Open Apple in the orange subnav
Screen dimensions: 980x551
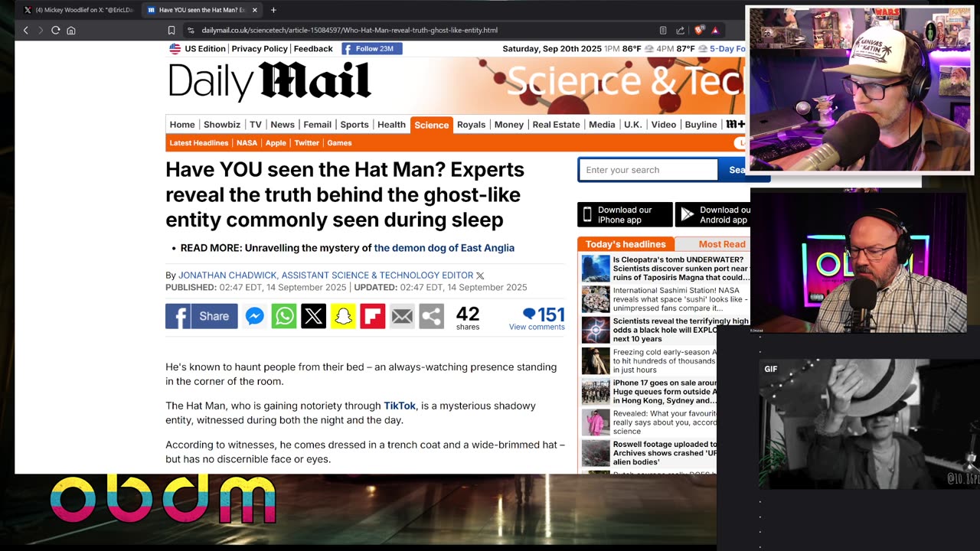276,143
